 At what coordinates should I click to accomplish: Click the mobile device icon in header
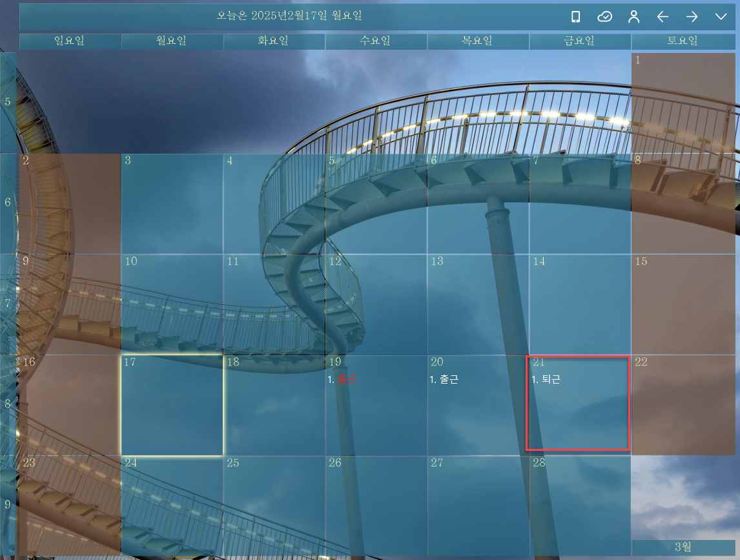click(575, 17)
